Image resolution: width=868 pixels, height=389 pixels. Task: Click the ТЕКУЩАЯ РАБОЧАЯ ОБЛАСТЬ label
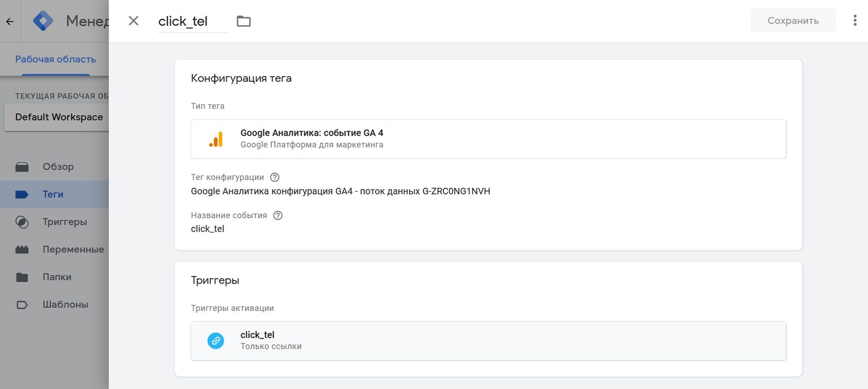coord(61,96)
